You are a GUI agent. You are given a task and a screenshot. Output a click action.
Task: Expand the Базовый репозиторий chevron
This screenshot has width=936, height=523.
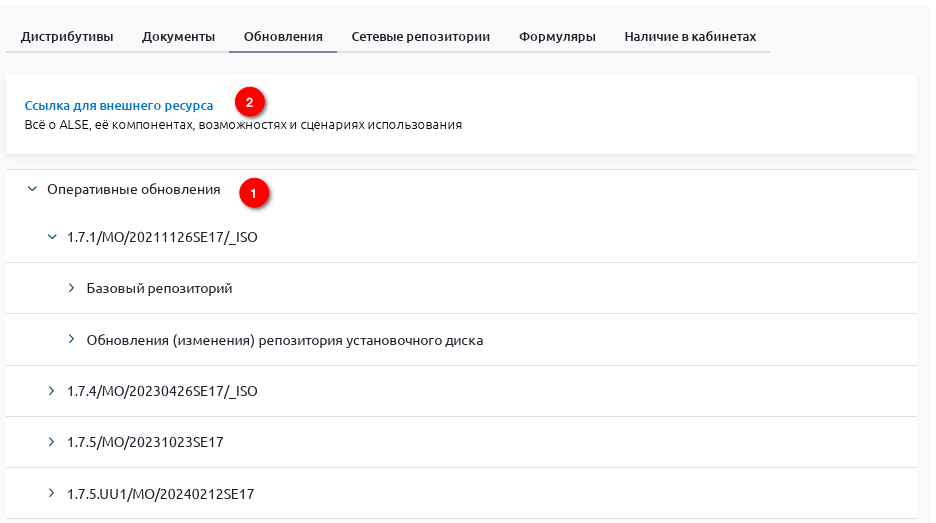pos(72,288)
